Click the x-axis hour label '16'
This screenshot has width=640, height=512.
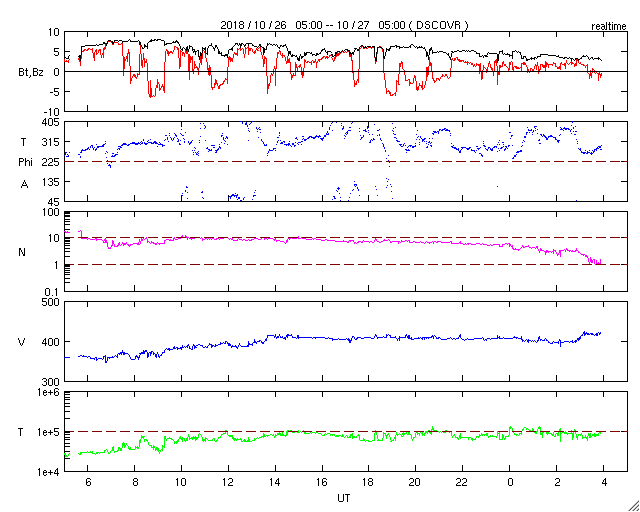pos(322,482)
